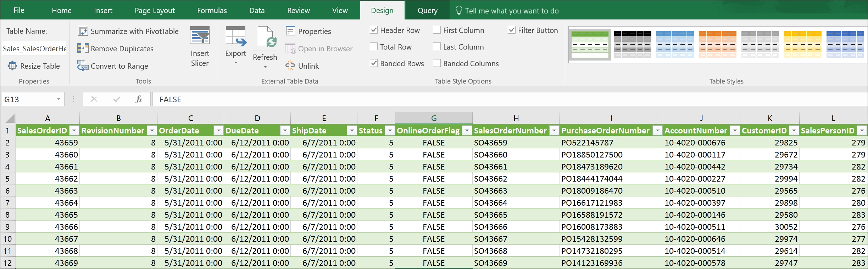Click the lightbulb Tell me icon
This screenshot has height=269, width=868.
(x=459, y=11)
